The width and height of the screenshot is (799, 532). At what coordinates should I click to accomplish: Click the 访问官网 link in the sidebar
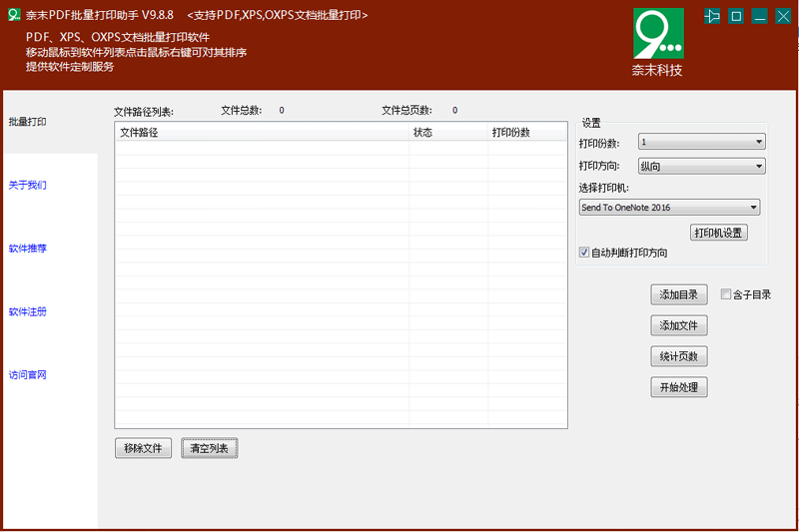[x=28, y=375]
